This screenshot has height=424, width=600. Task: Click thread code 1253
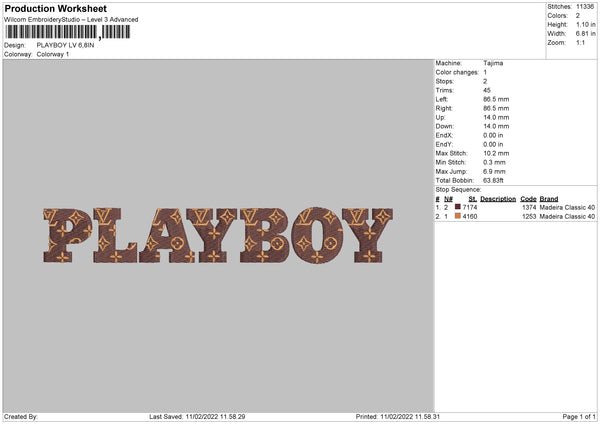point(529,217)
